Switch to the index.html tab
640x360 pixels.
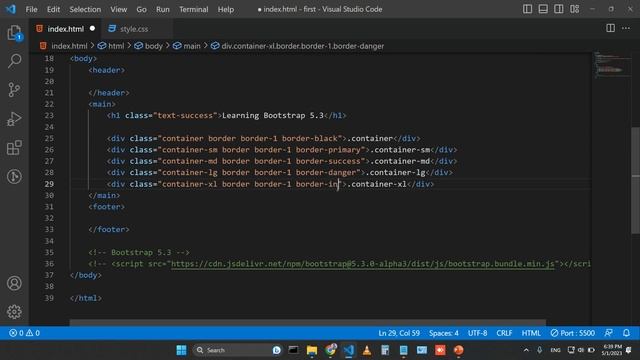(x=65, y=29)
